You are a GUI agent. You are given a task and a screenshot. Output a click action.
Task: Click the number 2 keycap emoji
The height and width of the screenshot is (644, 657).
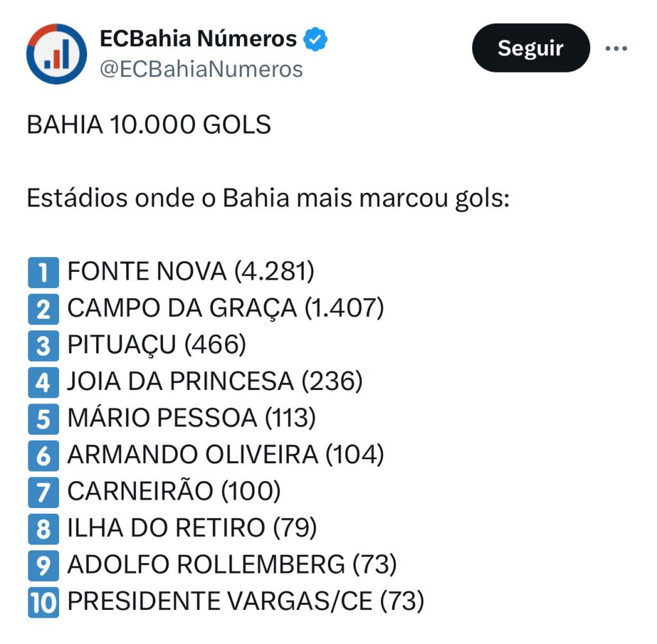tap(44, 309)
